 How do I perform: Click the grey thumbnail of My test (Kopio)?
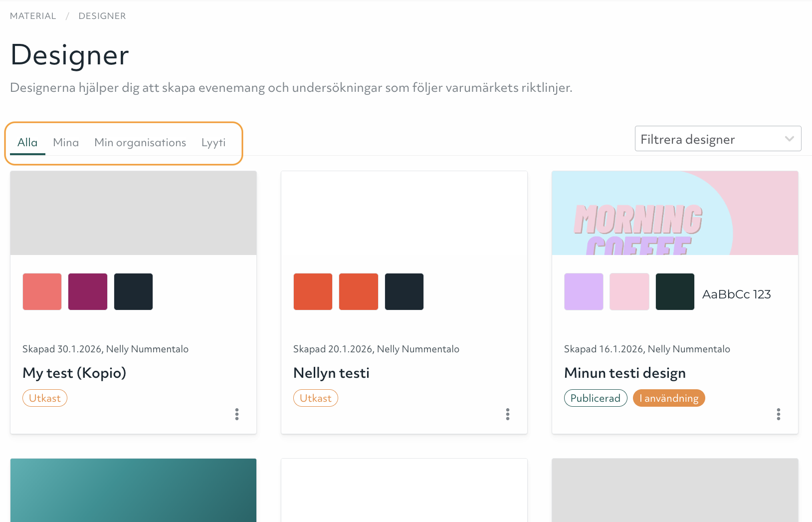(x=133, y=214)
